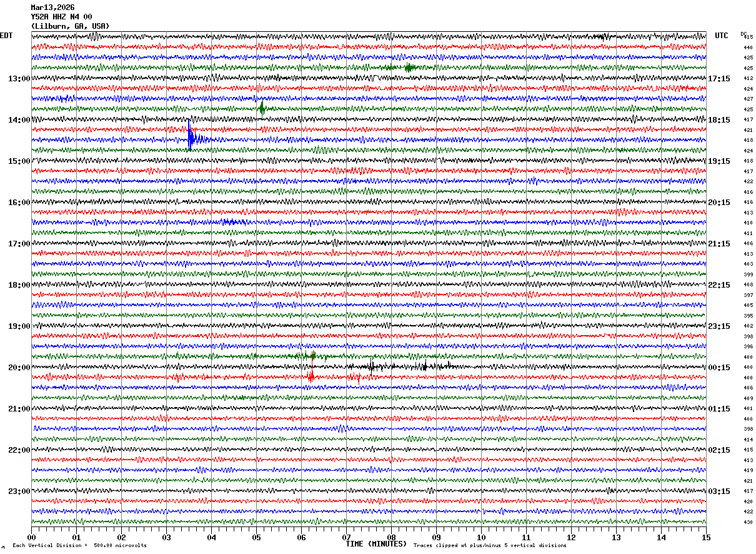
Task: Select the 23:00 EDT time label
Action: click(x=19, y=491)
